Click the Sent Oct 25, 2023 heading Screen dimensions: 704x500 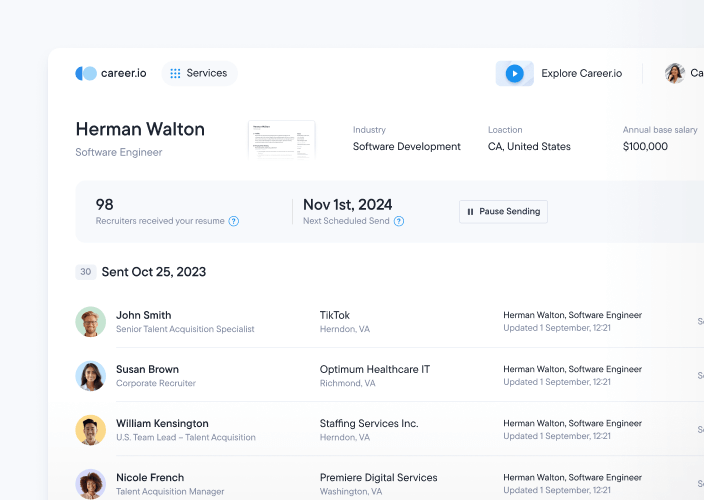(x=154, y=272)
